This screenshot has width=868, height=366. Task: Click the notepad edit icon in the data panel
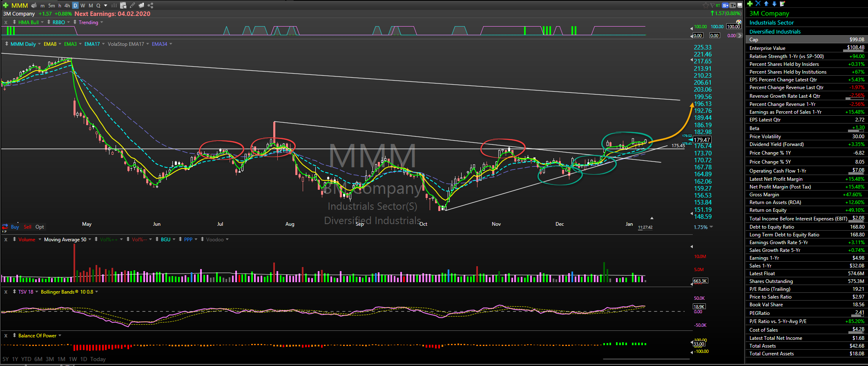783,4
